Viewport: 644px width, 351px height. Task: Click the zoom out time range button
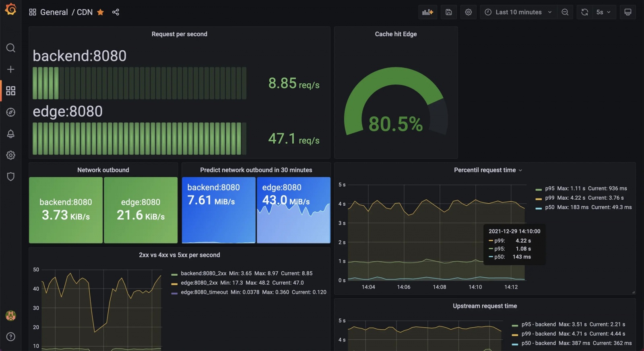pyautogui.click(x=565, y=12)
